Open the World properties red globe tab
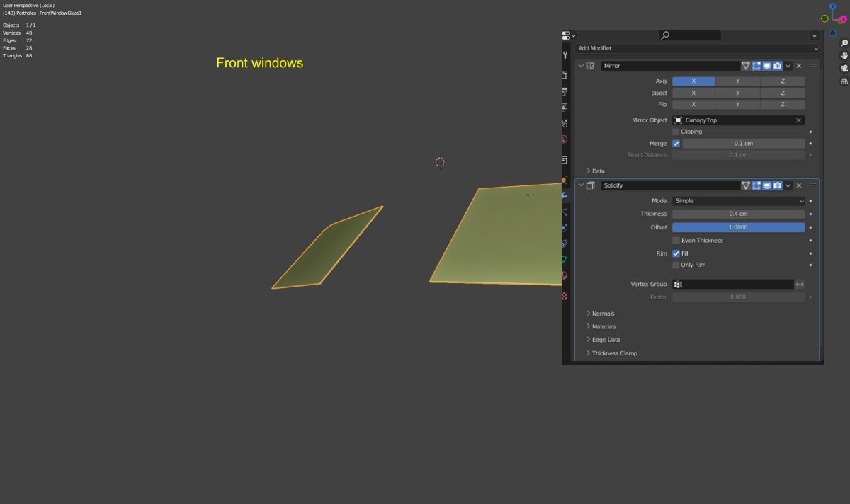 pyautogui.click(x=565, y=139)
